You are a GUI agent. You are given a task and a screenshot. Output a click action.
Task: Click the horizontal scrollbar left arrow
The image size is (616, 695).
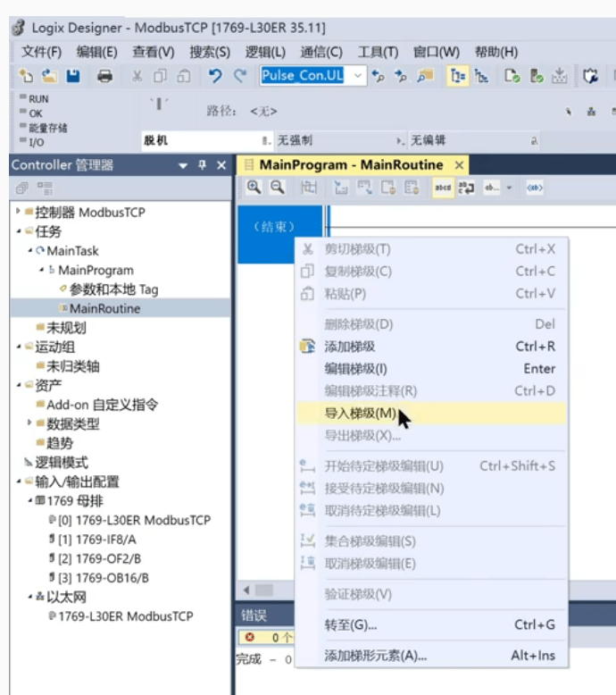point(246,590)
